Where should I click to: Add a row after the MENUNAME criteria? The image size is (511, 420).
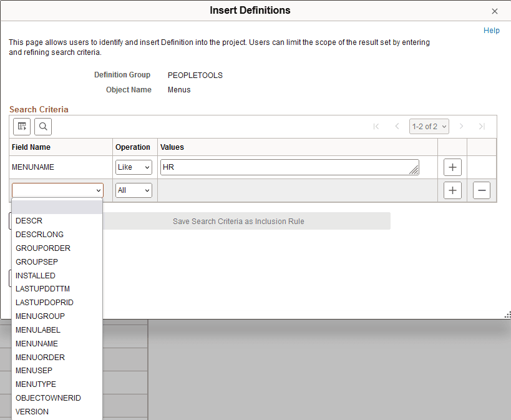click(x=452, y=167)
